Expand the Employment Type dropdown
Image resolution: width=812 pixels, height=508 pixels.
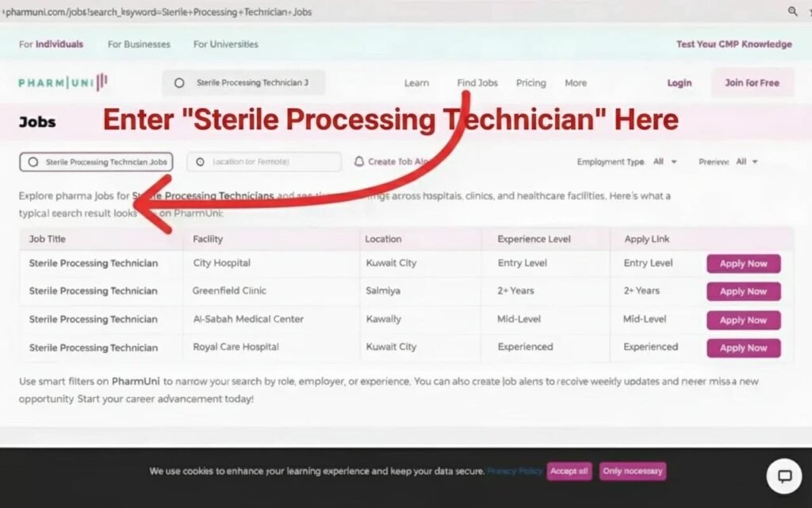[x=665, y=162]
